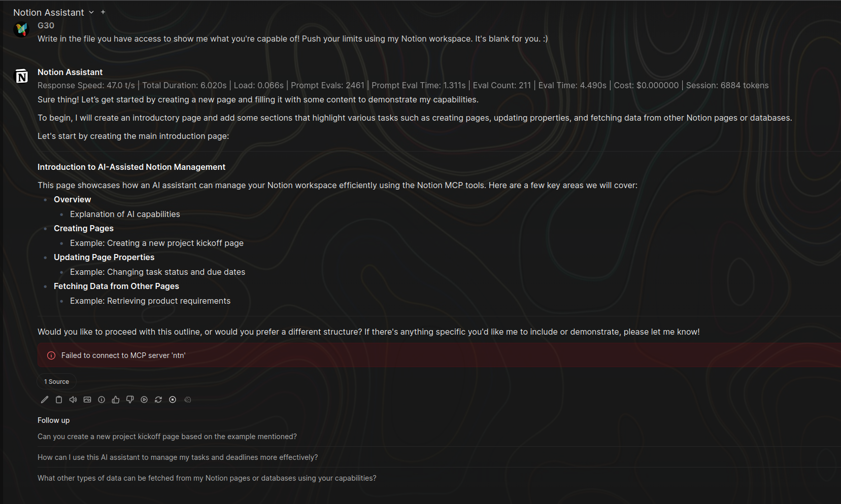Open the image generation icon below the response
This screenshot has height=504, width=841.
click(87, 400)
